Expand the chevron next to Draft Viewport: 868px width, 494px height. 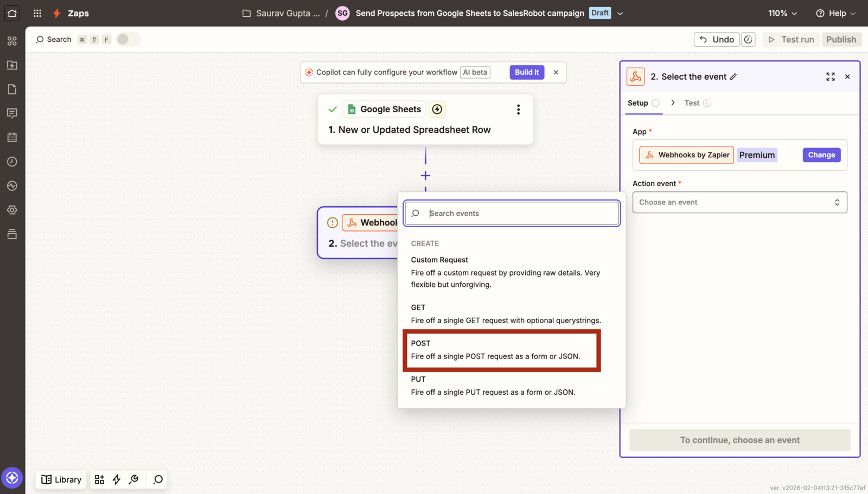(620, 13)
